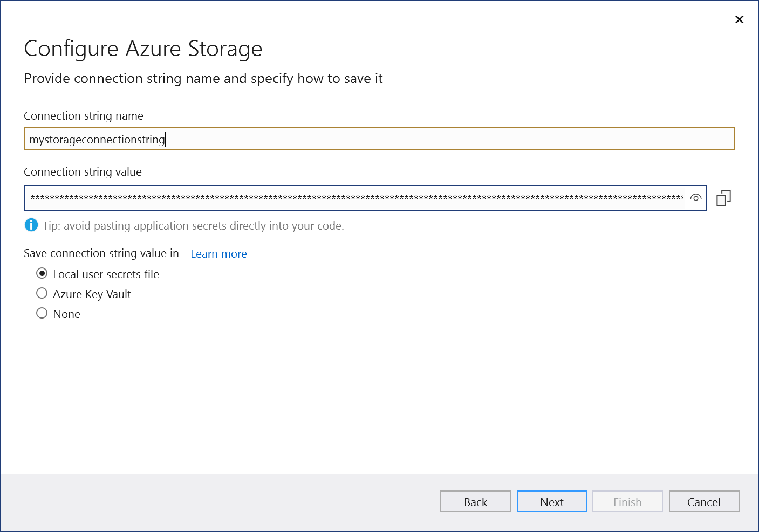Dismiss the dialog with the X button
This screenshot has width=759, height=532.
(x=739, y=19)
